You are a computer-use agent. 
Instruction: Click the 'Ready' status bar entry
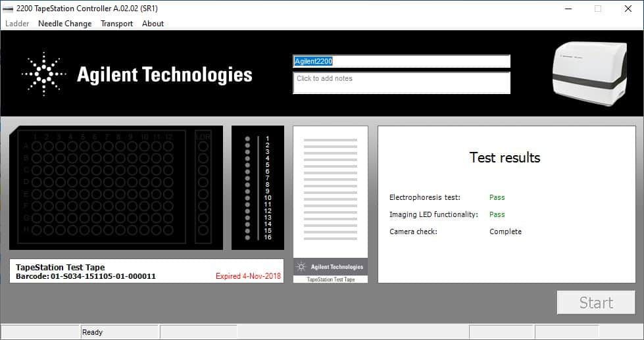(92, 332)
